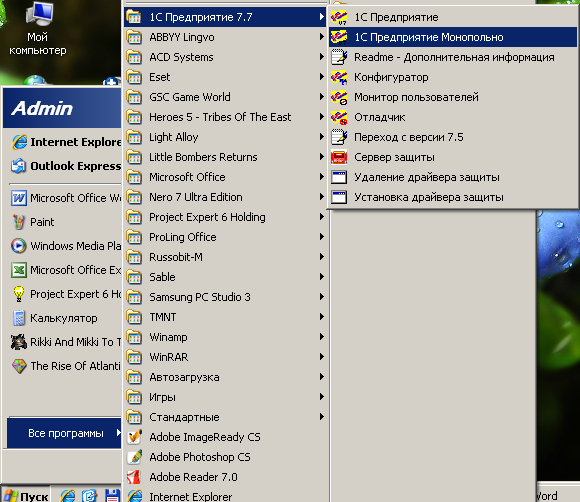The width and height of the screenshot is (580, 502).
Task: Expand the Eset folder
Action: [225, 77]
